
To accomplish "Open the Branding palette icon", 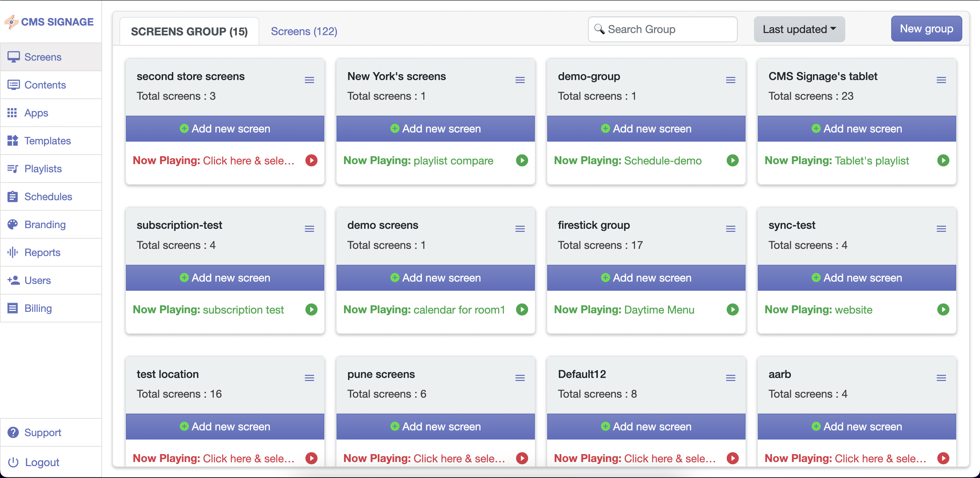I will 13,225.
